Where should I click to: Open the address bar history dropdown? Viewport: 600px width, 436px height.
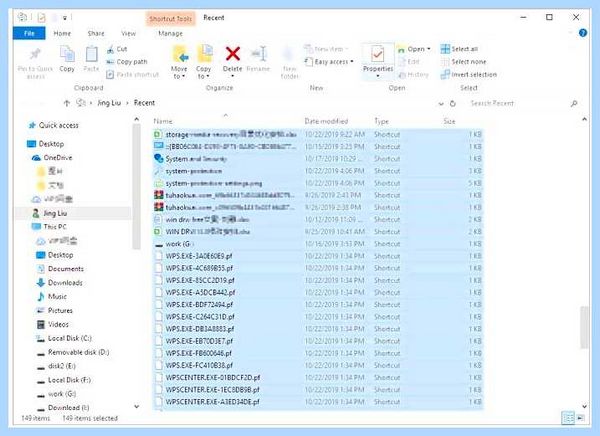pos(441,103)
